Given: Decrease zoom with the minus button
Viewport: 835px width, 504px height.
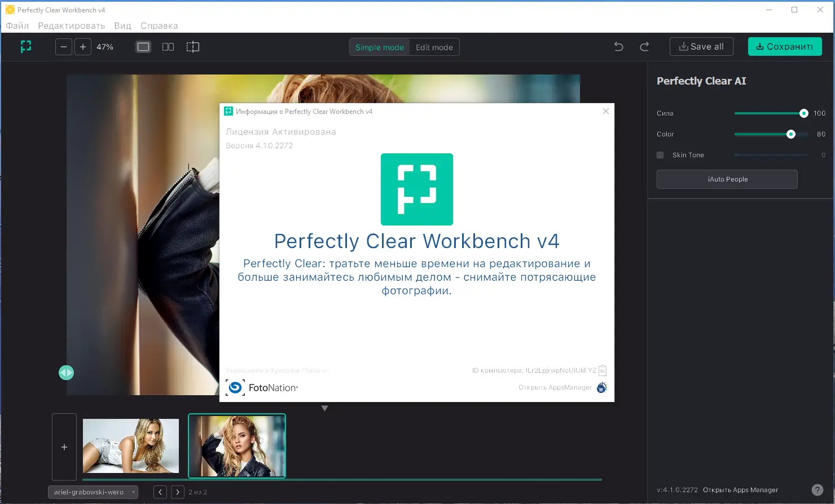Looking at the screenshot, I should tap(63, 47).
